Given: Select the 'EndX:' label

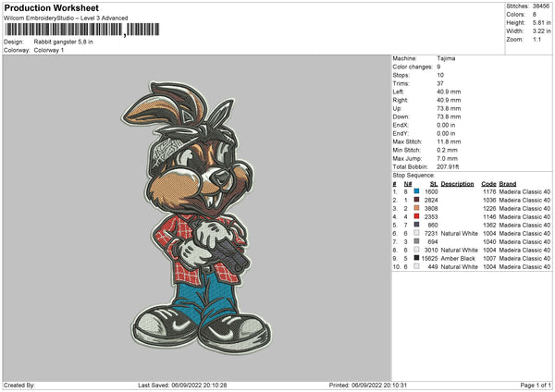Looking at the screenshot, I should [401, 125].
